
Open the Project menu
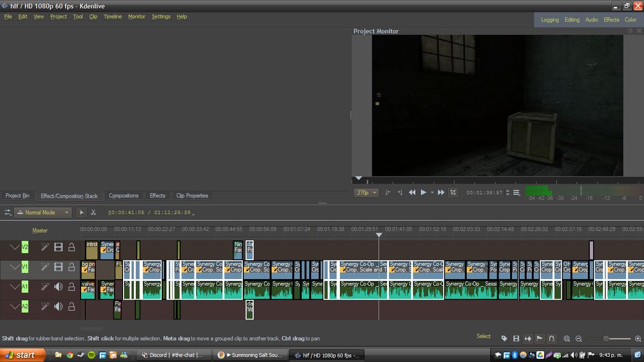tap(59, 17)
